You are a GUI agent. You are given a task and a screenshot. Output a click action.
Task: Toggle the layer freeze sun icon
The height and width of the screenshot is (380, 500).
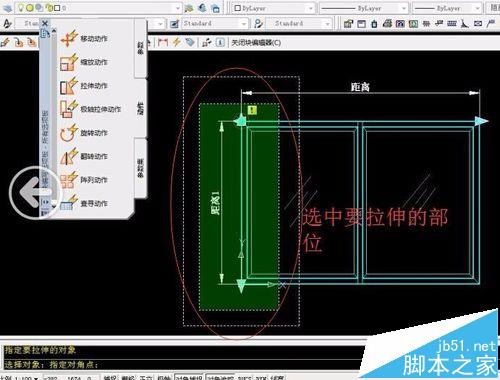[x=30, y=8]
